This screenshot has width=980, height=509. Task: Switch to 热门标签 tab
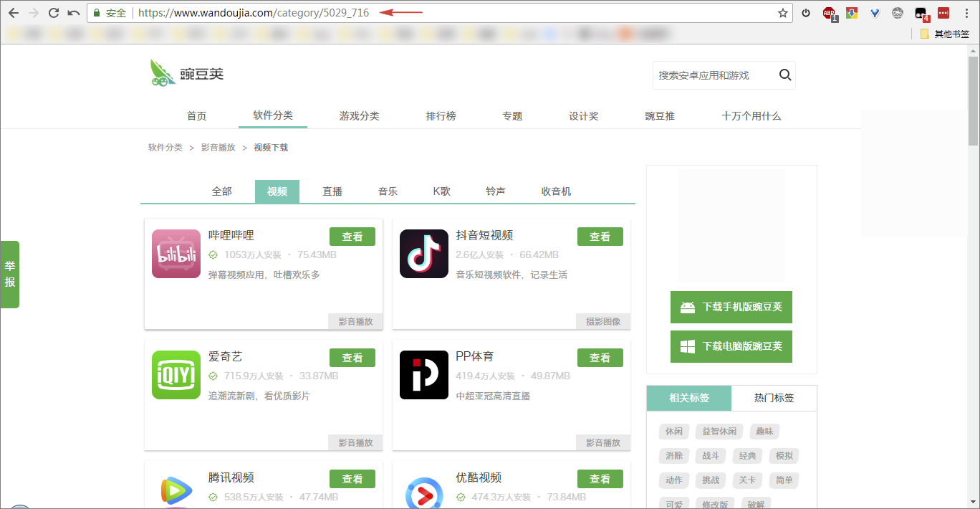coord(774,398)
